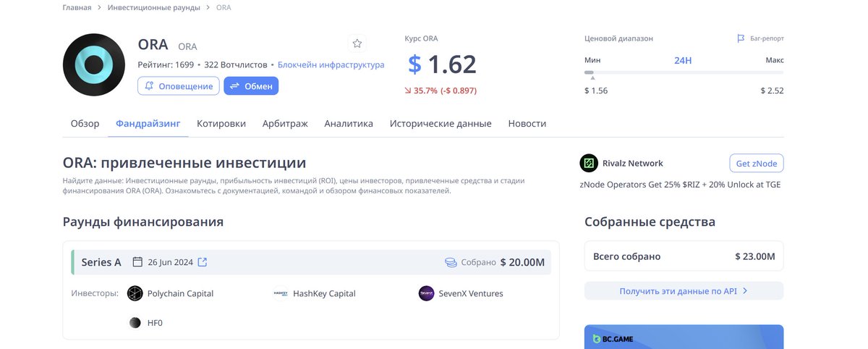Click the Series A round title

[101, 262]
